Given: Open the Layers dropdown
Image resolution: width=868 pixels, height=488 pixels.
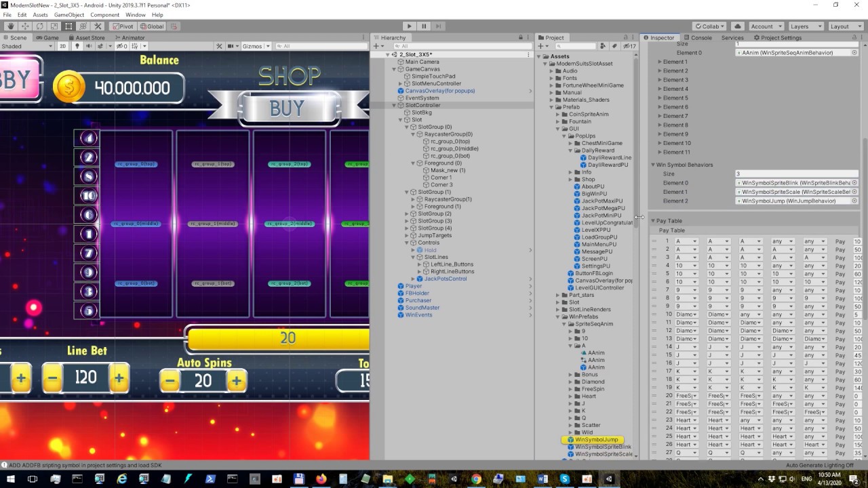Looking at the screenshot, I should [806, 26].
